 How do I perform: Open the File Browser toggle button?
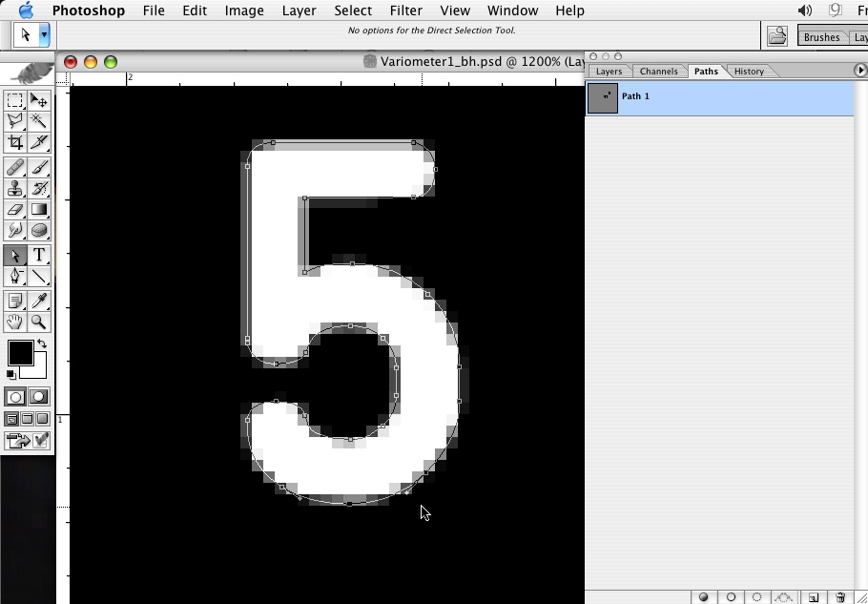(x=778, y=36)
